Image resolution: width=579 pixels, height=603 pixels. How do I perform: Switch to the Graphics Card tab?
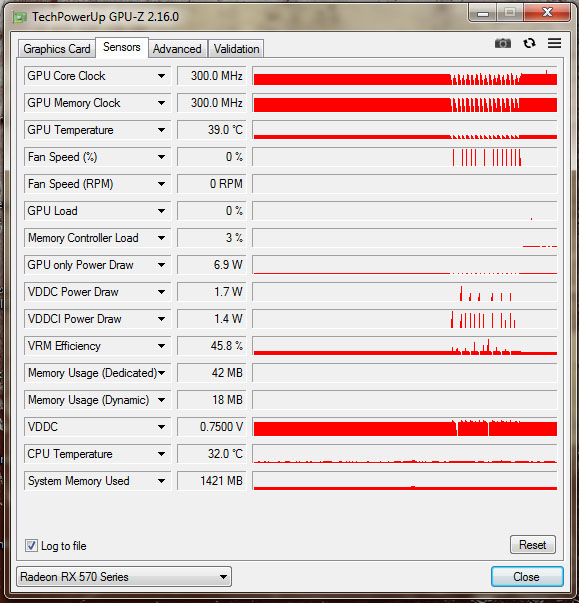pos(57,49)
